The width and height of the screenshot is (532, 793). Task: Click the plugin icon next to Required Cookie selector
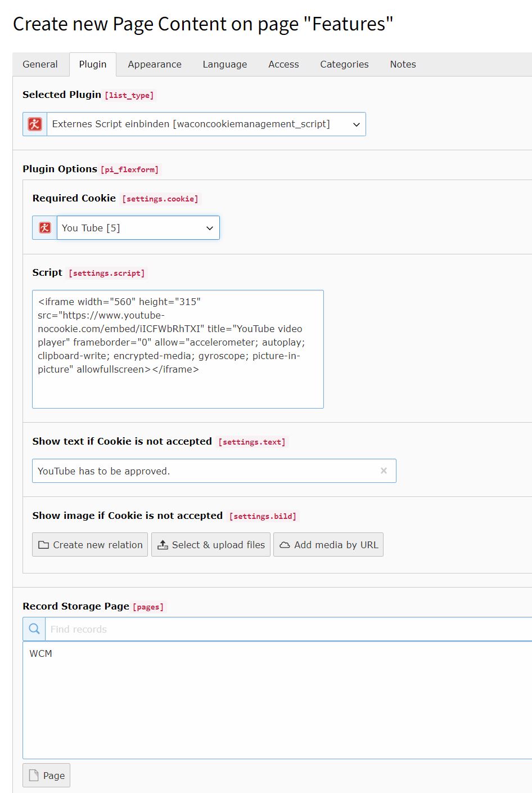tap(44, 227)
